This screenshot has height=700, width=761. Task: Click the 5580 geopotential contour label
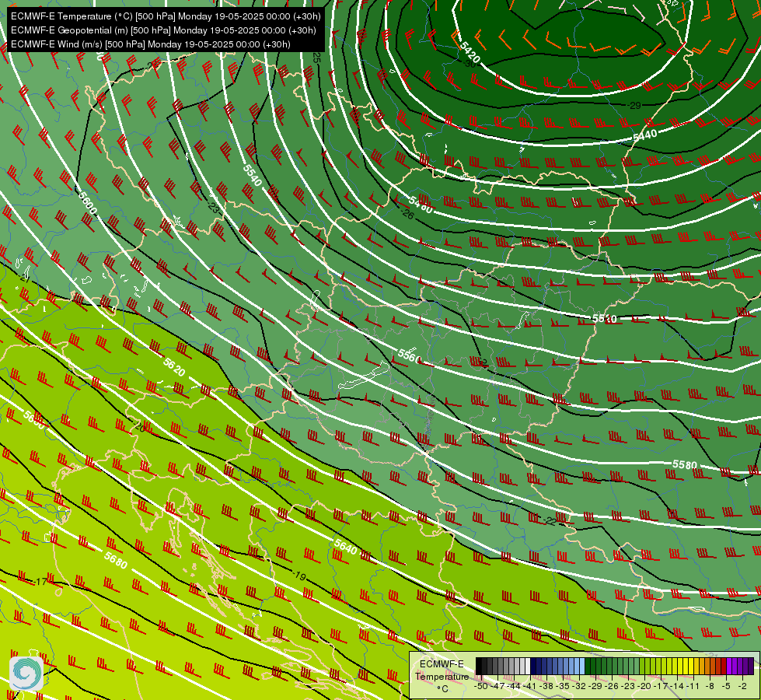pos(684,464)
